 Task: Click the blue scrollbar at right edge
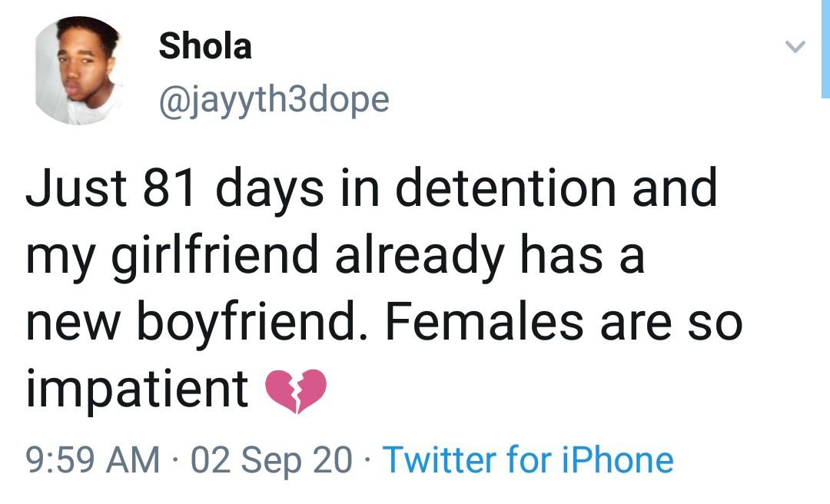pyautogui.click(x=826, y=46)
